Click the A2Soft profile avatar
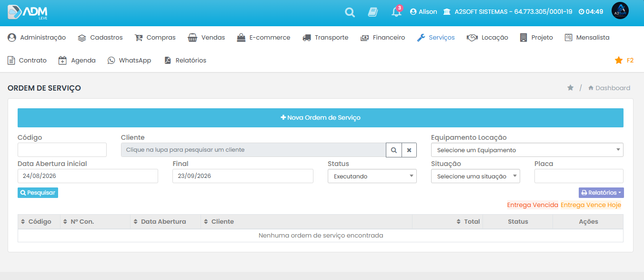Image resolution: width=644 pixels, height=280 pixels. 620,11
